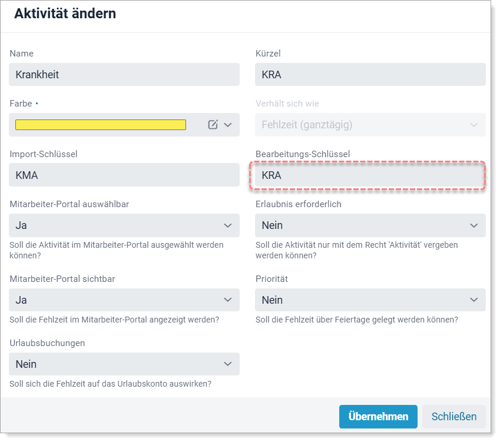Click the Übernehmen button
The width and height of the screenshot is (500, 442).
tap(378, 416)
